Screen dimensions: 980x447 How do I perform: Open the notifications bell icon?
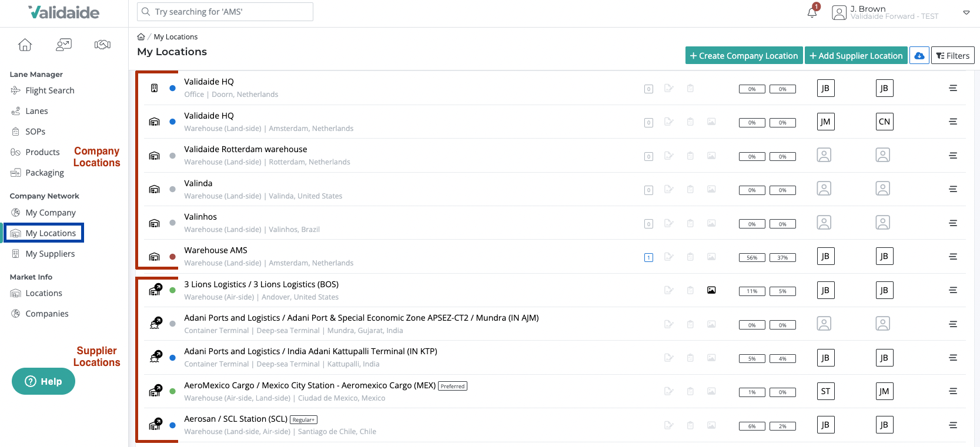click(x=812, y=12)
